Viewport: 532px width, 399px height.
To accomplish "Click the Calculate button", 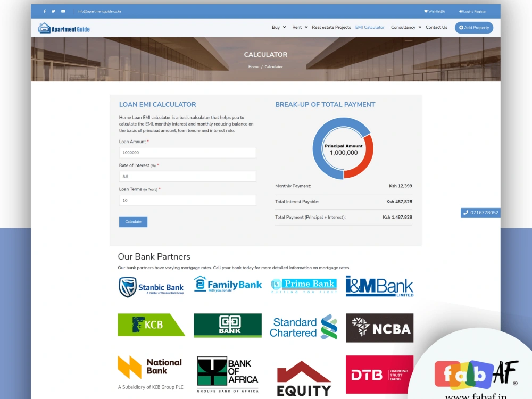I will pyautogui.click(x=133, y=222).
